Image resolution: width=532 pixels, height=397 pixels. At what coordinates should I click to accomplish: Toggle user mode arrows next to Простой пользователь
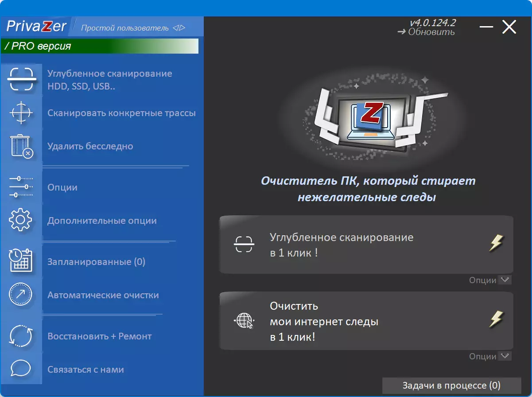179,28
